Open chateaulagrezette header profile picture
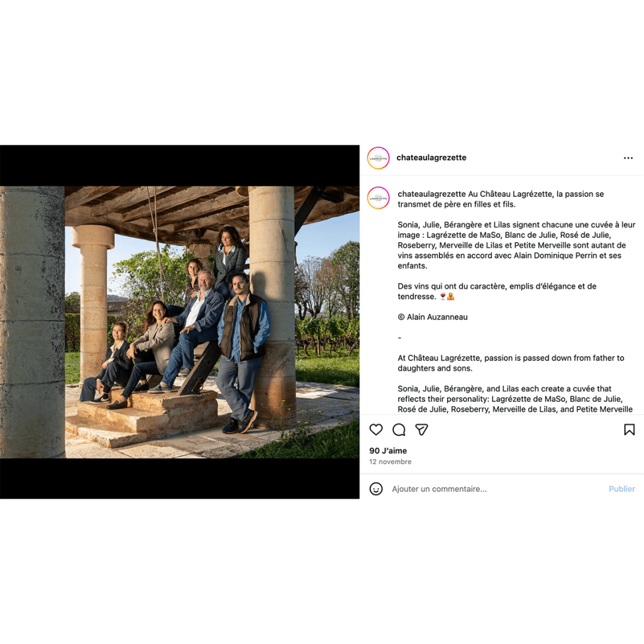 pos(378,158)
